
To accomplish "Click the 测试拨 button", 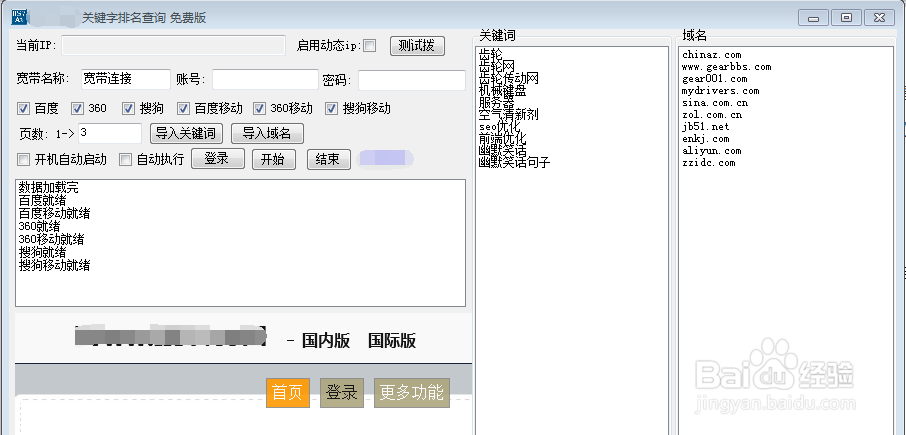I will (417, 46).
